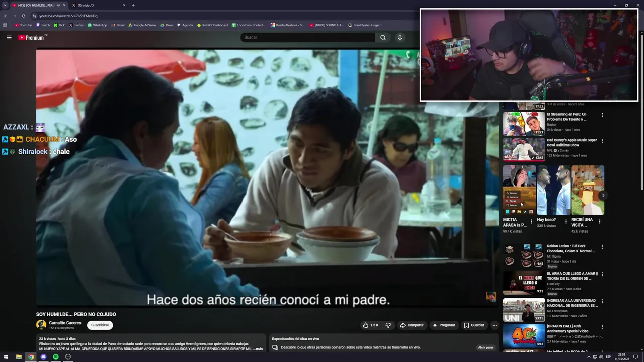Open the BrantSteele Hunger bookmark
644x362 pixels.
point(365,25)
